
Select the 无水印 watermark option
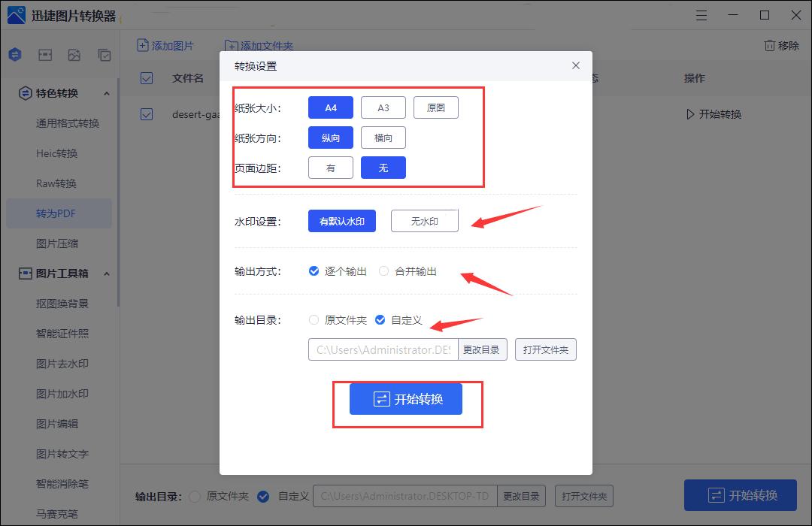(424, 220)
